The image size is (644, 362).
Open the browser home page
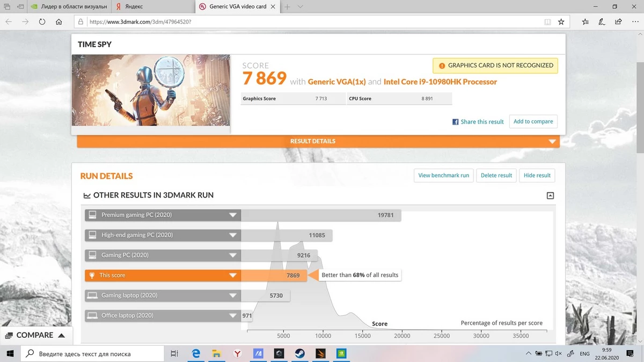pyautogui.click(x=58, y=22)
